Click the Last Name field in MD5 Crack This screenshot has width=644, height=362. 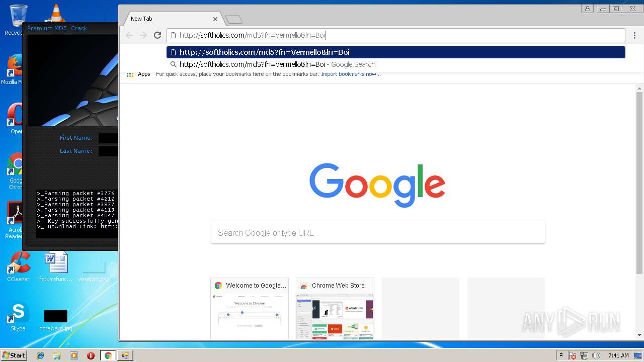pyautogui.click(x=108, y=151)
